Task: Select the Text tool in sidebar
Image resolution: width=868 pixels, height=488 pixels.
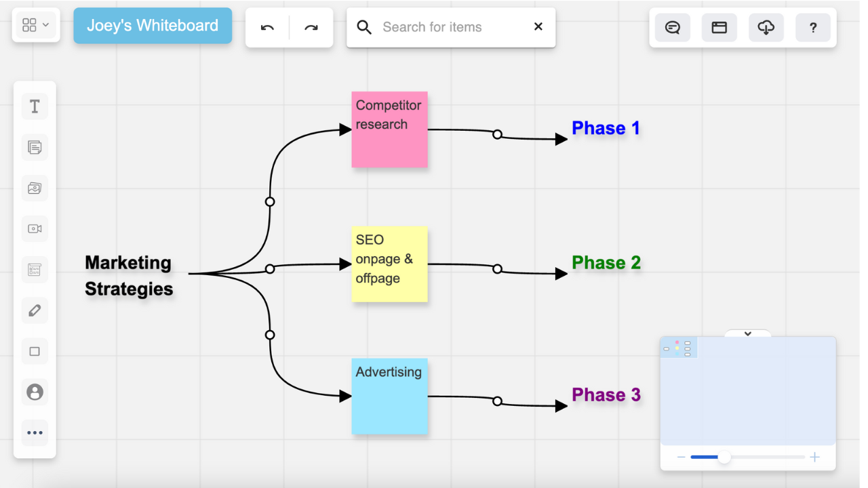Action: (35, 106)
